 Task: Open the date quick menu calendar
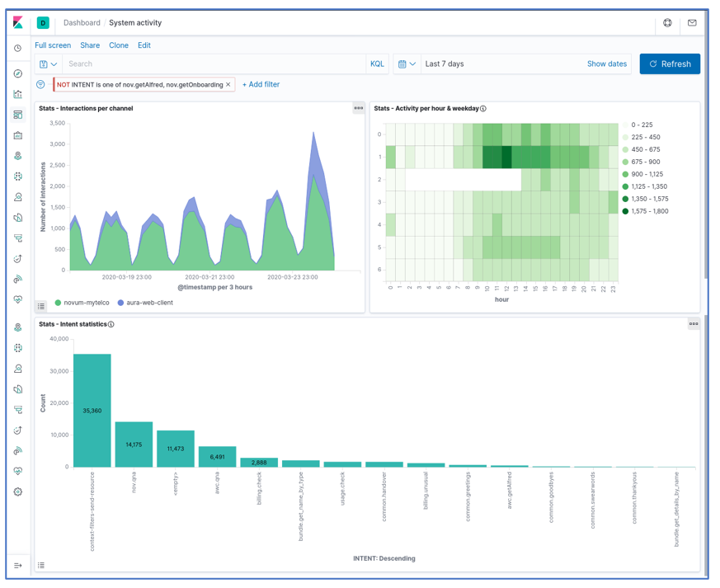click(407, 64)
